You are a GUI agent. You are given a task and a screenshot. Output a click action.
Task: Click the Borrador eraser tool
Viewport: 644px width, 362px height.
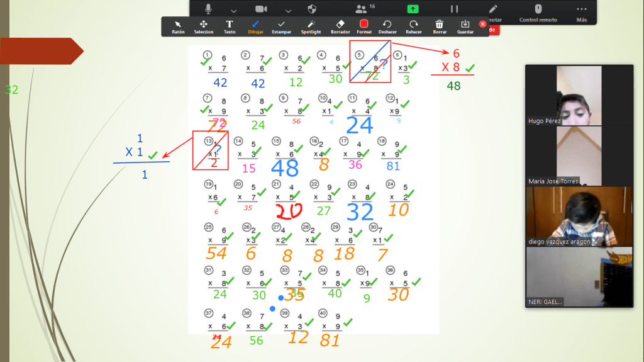[x=338, y=26]
